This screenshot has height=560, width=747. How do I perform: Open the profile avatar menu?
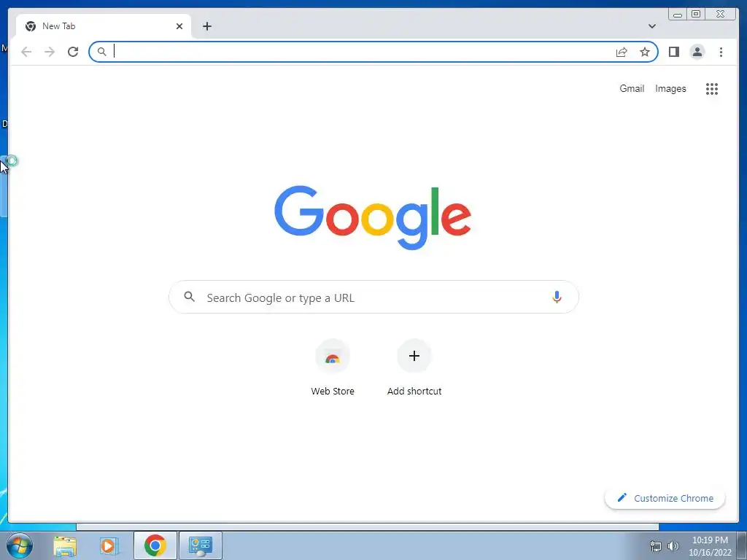point(697,52)
